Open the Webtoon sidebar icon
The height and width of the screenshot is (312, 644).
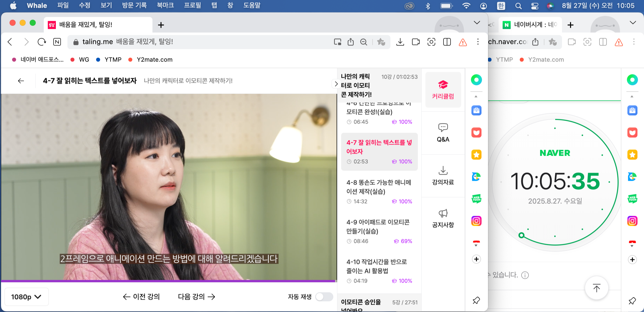pyautogui.click(x=476, y=199)
